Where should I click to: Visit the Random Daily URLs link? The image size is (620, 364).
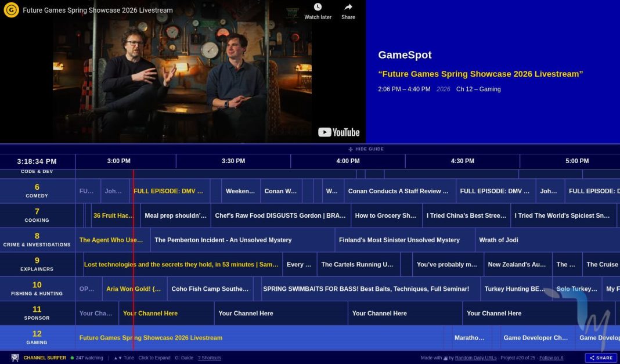(475, 358)
